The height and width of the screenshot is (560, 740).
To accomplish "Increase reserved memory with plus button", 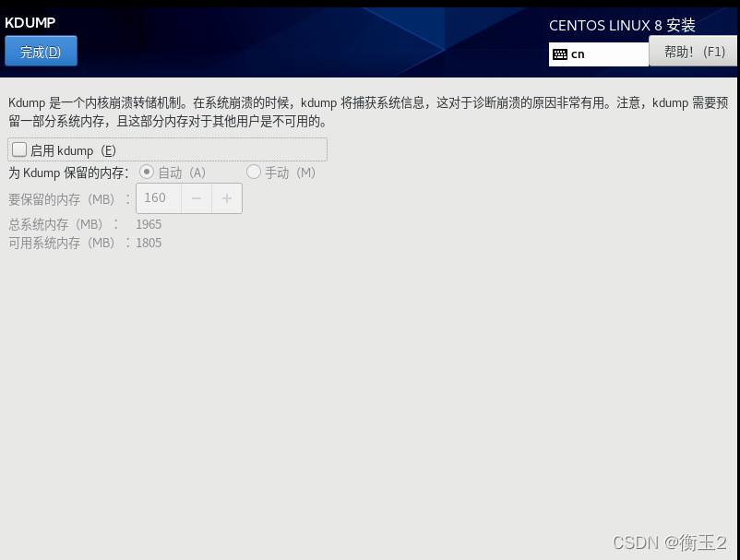I will (227, 198).
